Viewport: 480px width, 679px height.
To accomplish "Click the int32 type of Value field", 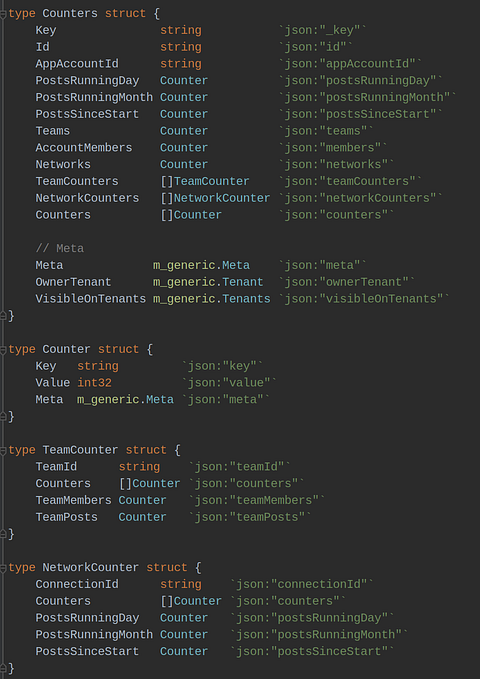I will coord(94,383).
